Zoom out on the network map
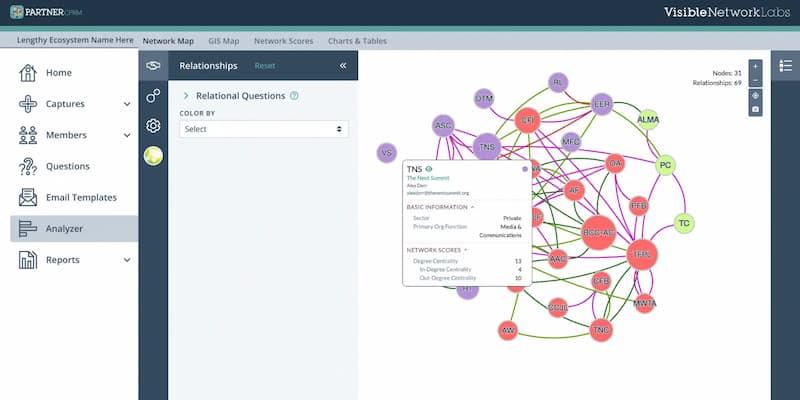This screenshot has height=400, width=800. tap(756, 81)
